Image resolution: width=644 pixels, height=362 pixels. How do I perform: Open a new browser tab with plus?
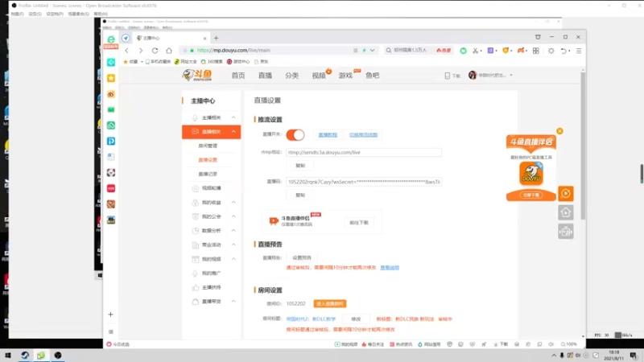[216, 38]
